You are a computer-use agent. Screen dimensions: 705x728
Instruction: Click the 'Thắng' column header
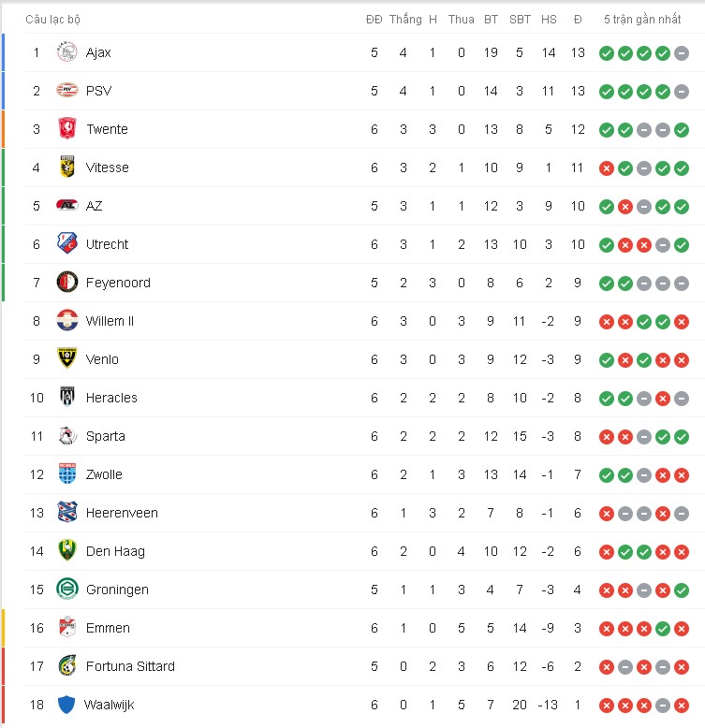point(405,19)
